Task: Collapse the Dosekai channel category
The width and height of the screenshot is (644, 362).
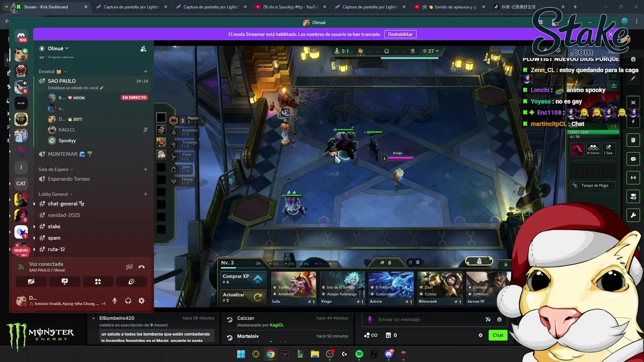Action: click(x=53, y=71)
